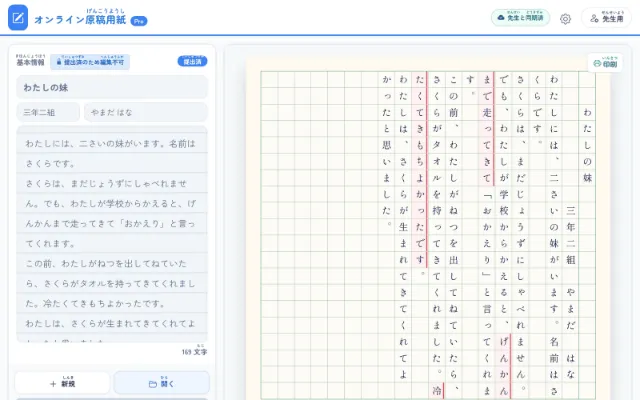Switch to 先生用 teacher mode

[x=607, y=18]
